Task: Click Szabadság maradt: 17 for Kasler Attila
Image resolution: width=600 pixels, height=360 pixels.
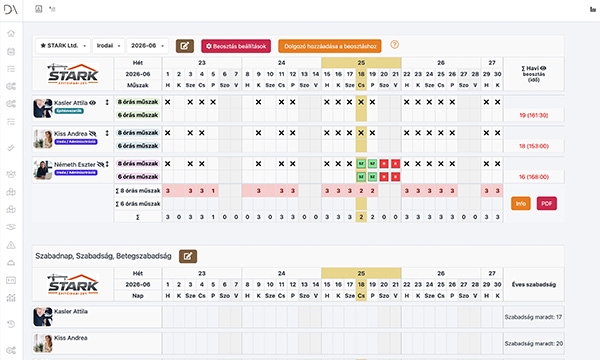Action: point(533,317)
